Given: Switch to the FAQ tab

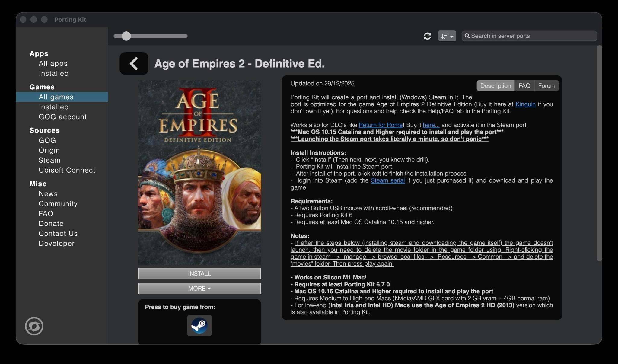Looking at the screenshot, I should click(524, 86).
